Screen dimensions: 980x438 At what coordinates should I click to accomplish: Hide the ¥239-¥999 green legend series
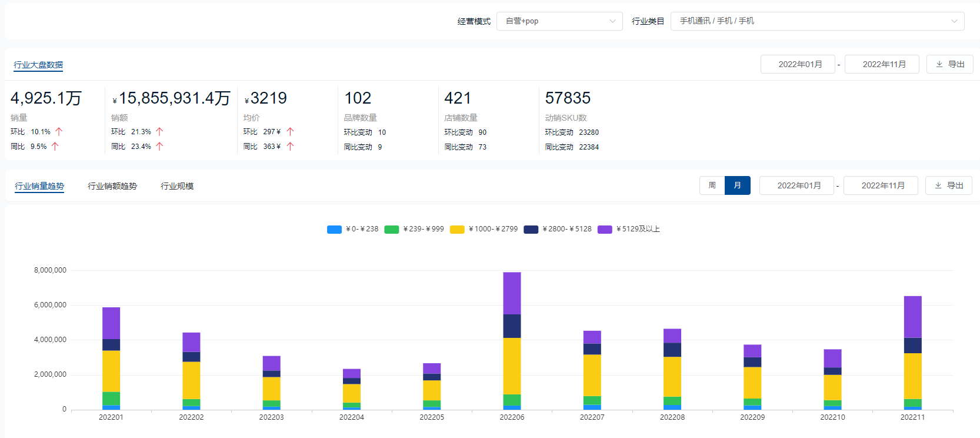[x=392, y=230]
